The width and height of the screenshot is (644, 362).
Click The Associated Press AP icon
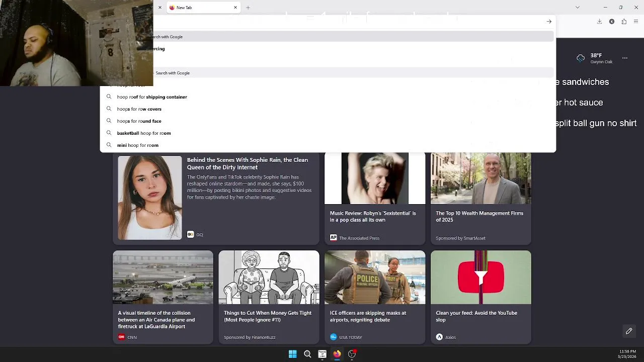coord(333,238)
